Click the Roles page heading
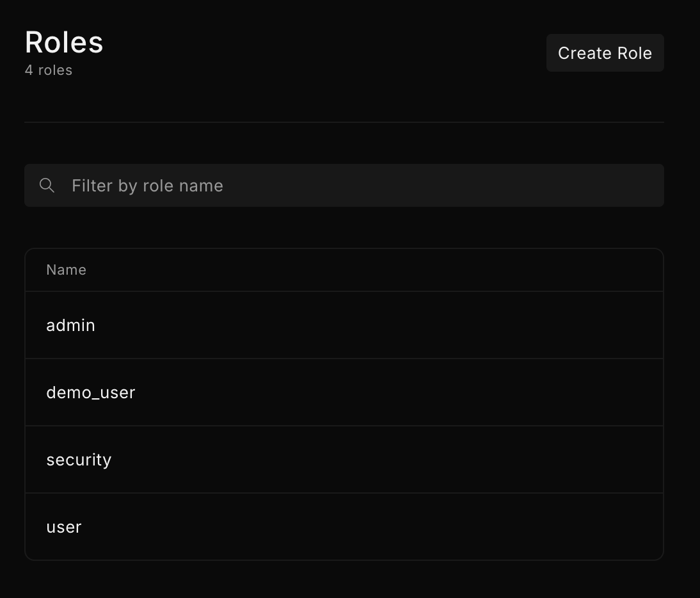Screen dimensions: 700x598 (x=64, y=43)
